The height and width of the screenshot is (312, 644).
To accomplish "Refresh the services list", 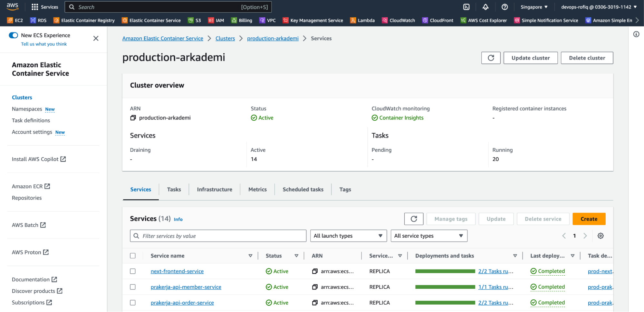I will (414, 219).
